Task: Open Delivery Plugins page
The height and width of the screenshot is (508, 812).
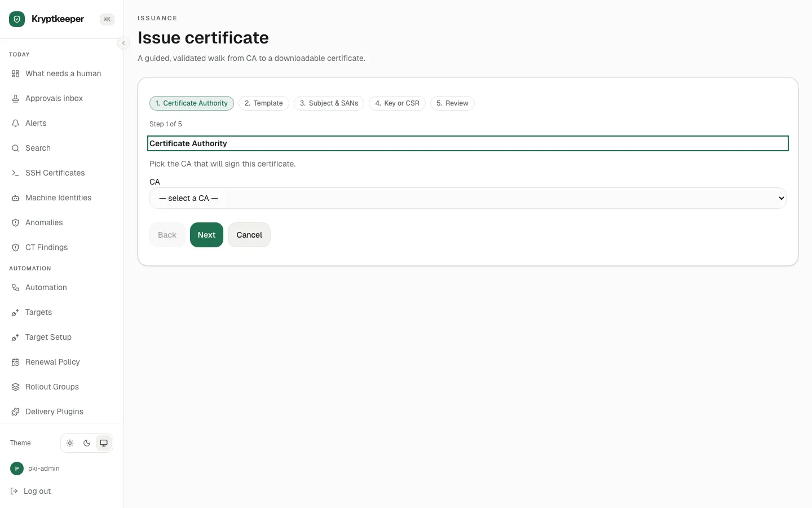Action: tap(62, 412)
